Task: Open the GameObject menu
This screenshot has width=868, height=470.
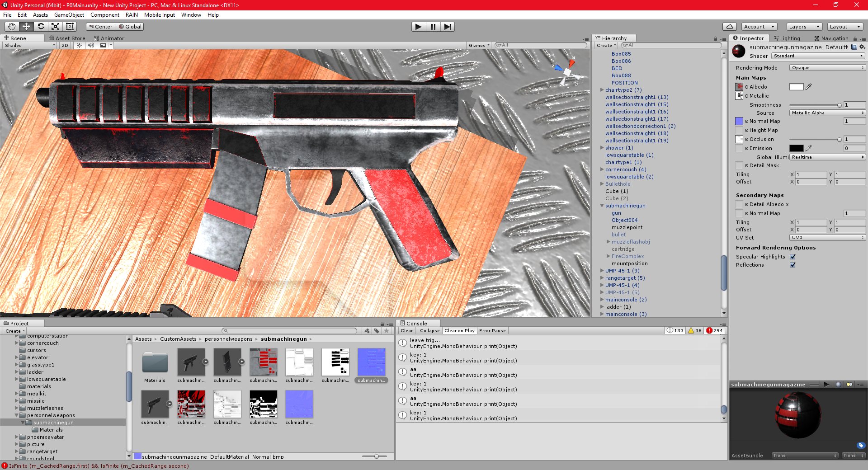Action: pos(69,15)
